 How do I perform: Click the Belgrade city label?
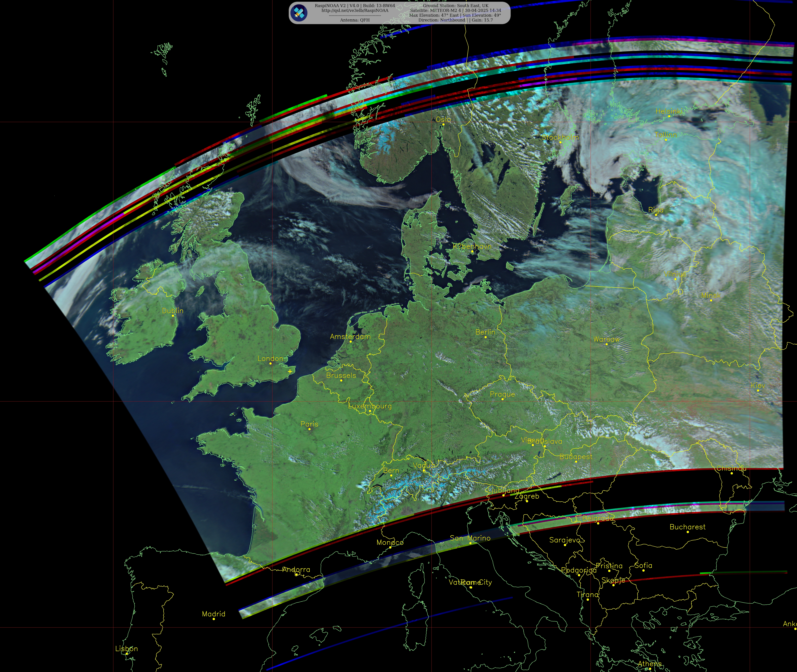(x=598, y=518)
